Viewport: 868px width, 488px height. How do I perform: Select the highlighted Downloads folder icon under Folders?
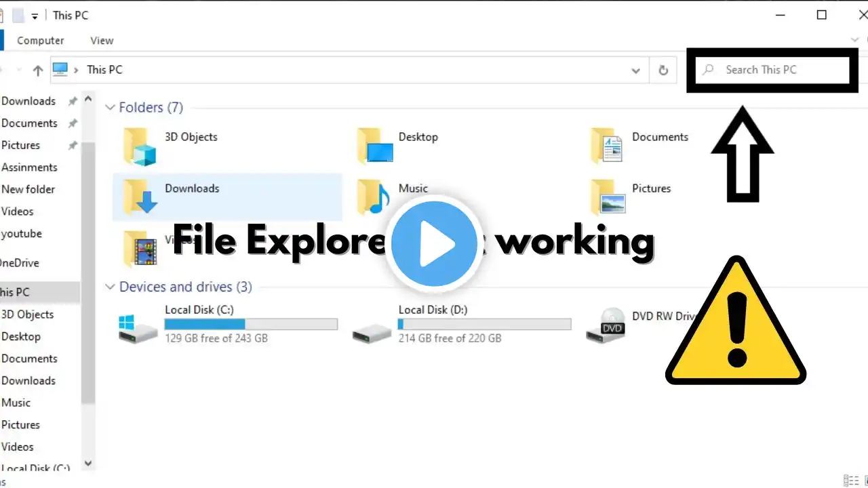[140, 197]
